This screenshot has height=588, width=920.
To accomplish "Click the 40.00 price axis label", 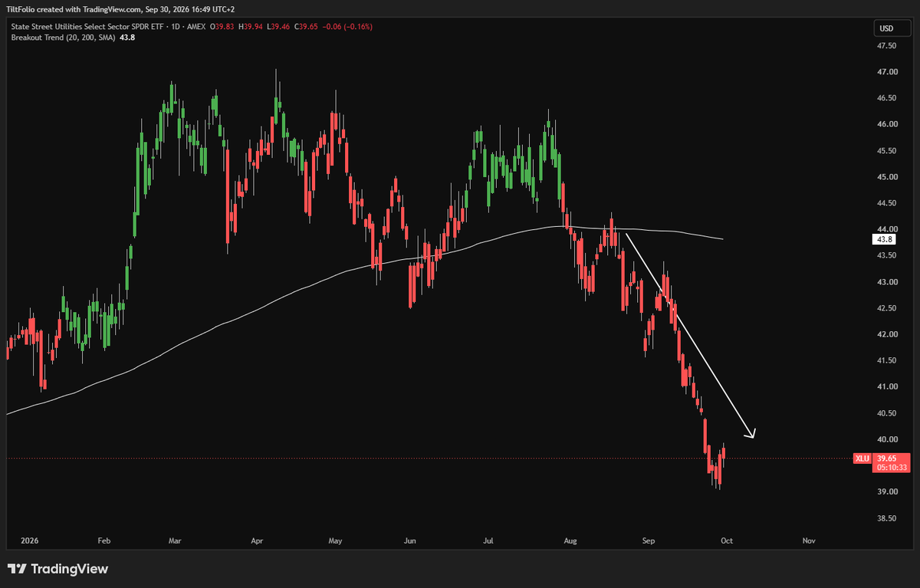I will tap(887, 439).
